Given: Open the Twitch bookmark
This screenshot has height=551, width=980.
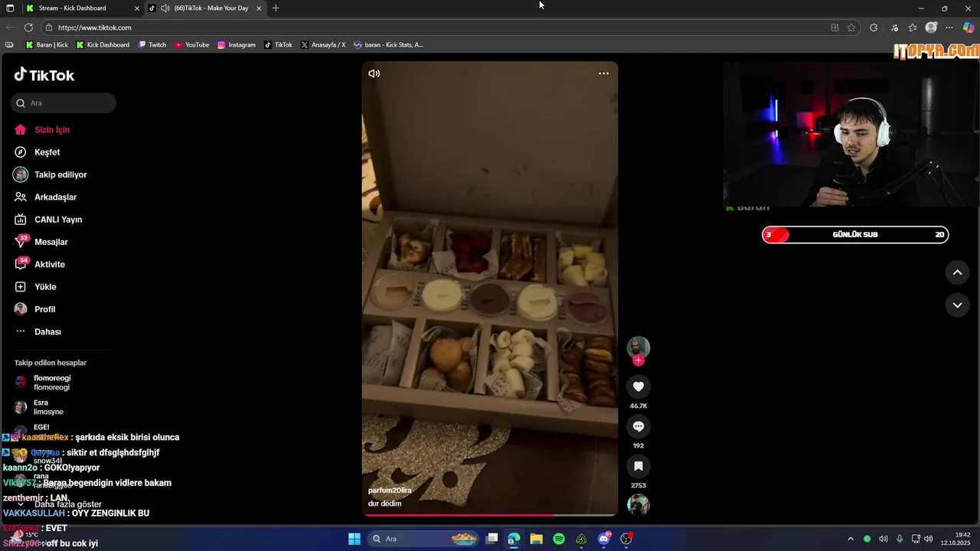Looking at the screenshot, I should pyautogui.click(x=152, y=45).
